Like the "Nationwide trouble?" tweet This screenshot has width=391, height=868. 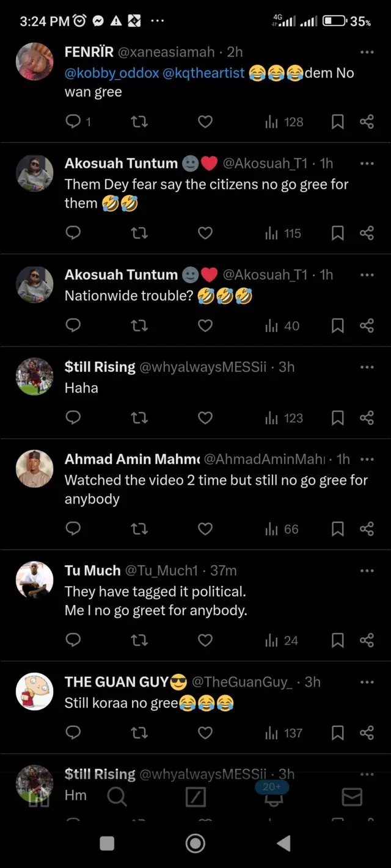tap(205, 326)
